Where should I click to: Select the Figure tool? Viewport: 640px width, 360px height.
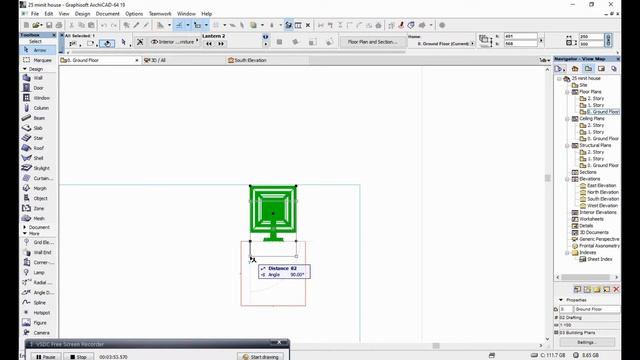(x=38, y=322)
